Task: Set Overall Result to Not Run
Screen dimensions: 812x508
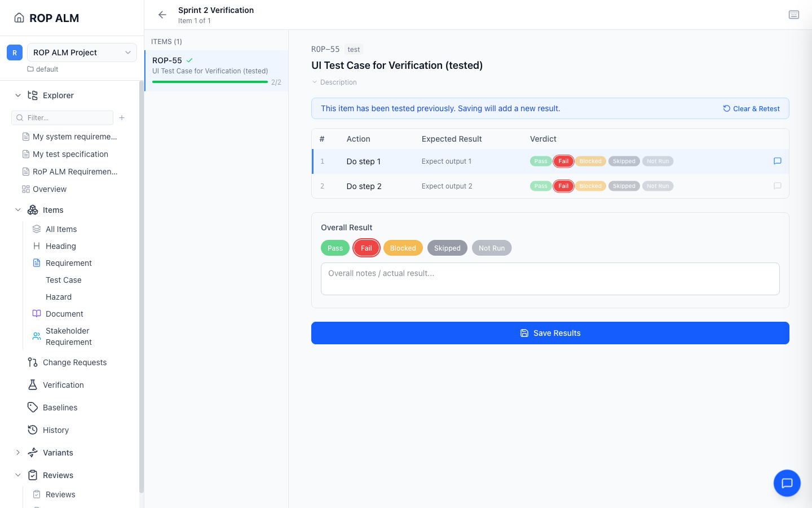Action: click(492, 248)
